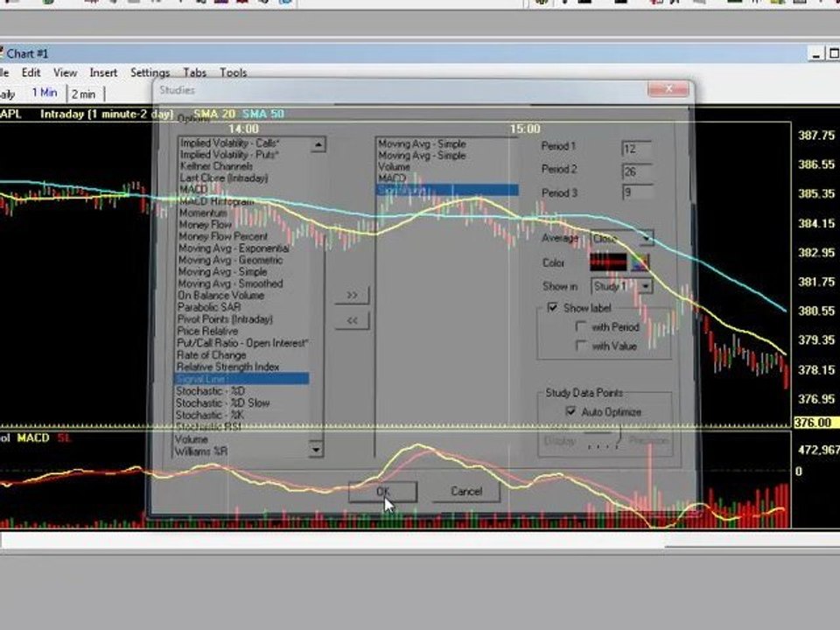
Task: Open the Edit menu
Action: (31, 73)
